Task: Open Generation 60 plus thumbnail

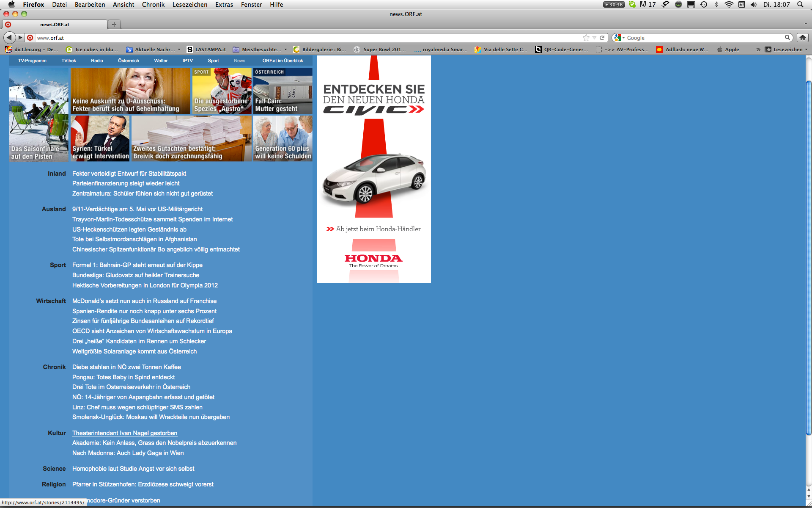Action: click(x=283, y=138)
